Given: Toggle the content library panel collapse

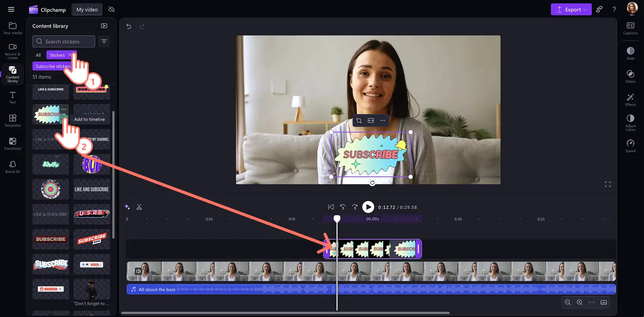Looking at the screenshot, I should coord(104,26).
